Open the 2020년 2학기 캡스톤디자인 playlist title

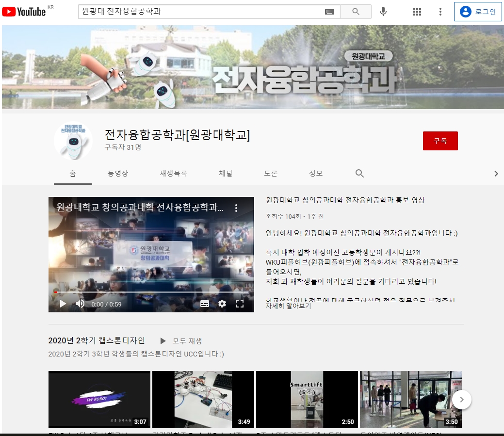(x=97, y=340)
